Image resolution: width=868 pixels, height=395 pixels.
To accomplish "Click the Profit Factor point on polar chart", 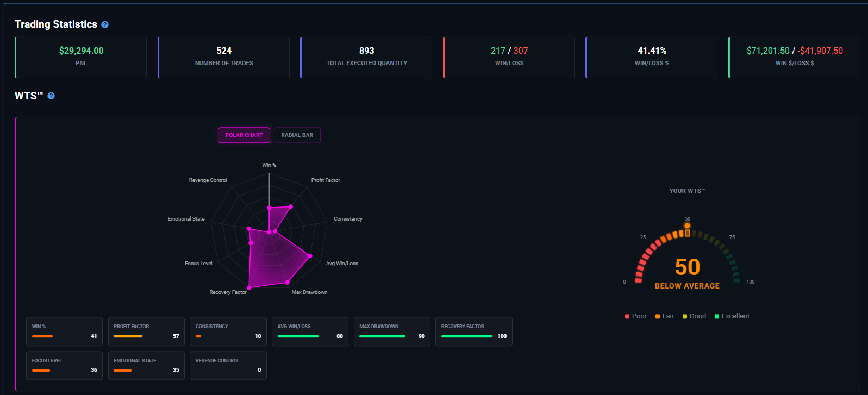I will coord(291,206).
